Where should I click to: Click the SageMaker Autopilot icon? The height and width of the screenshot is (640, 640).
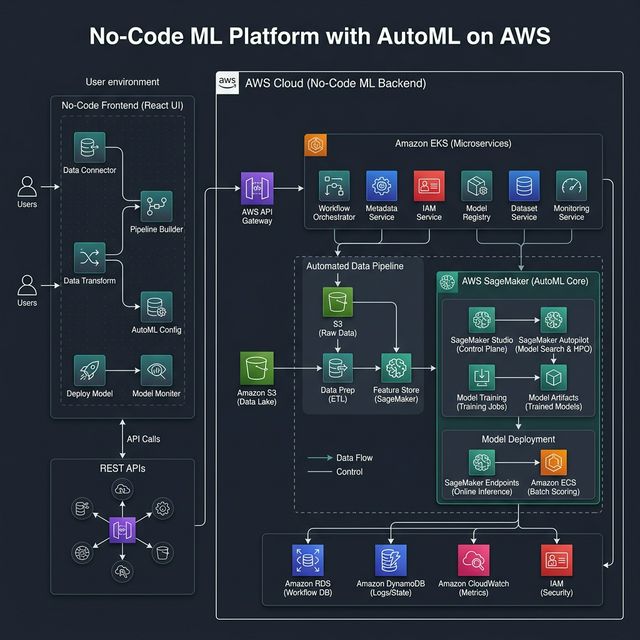(x=553, y=320)
